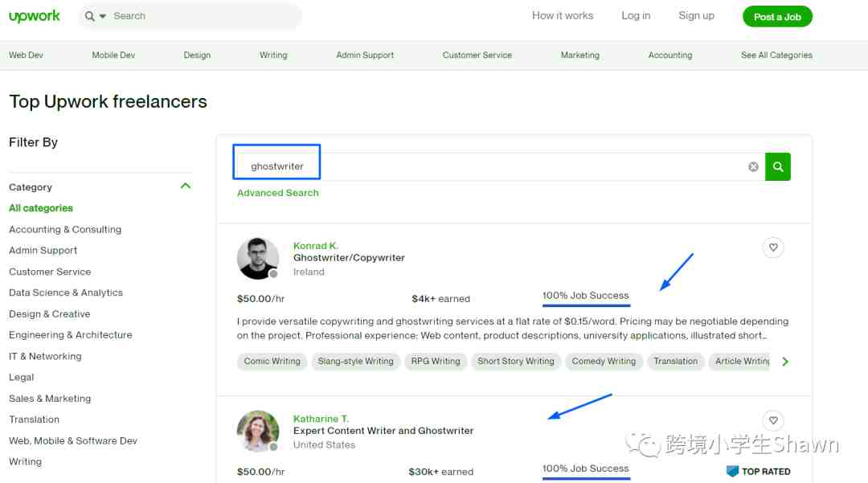Open Advanced Search
This screenshot has height=483, width=868.
click(278, 193)
